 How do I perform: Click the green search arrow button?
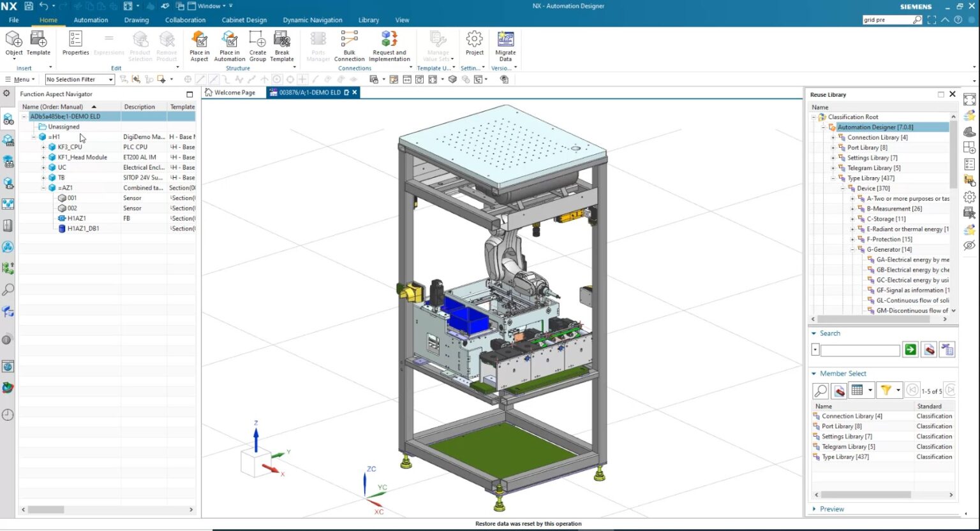(910, 349)
